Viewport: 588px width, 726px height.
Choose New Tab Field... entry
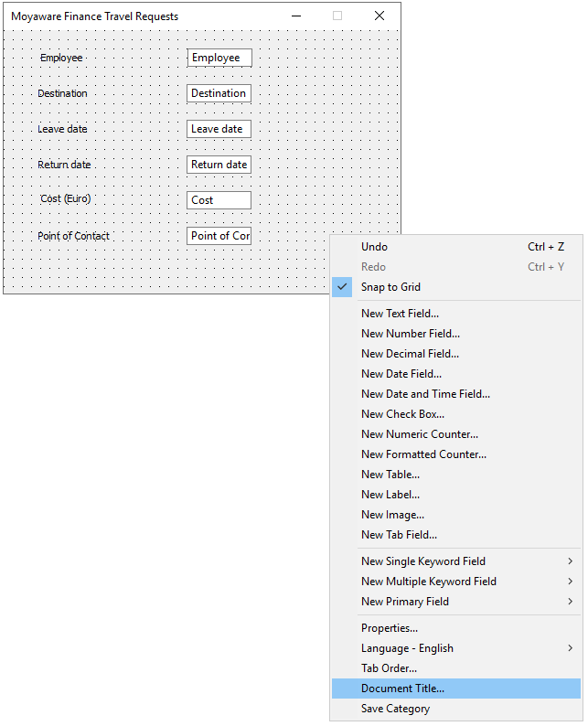point(456,535)
